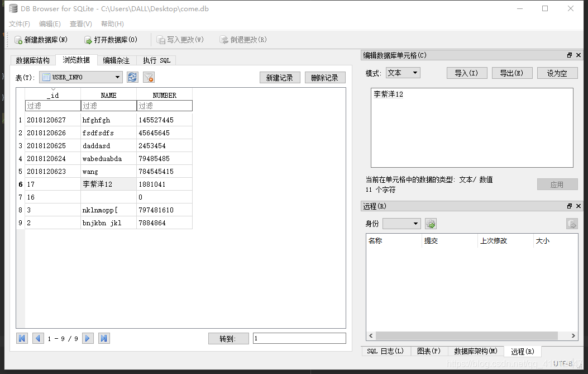Click the 写入更改 toolbar icon
The height and width of the screenshot is (374, 588).
(162, 40)
